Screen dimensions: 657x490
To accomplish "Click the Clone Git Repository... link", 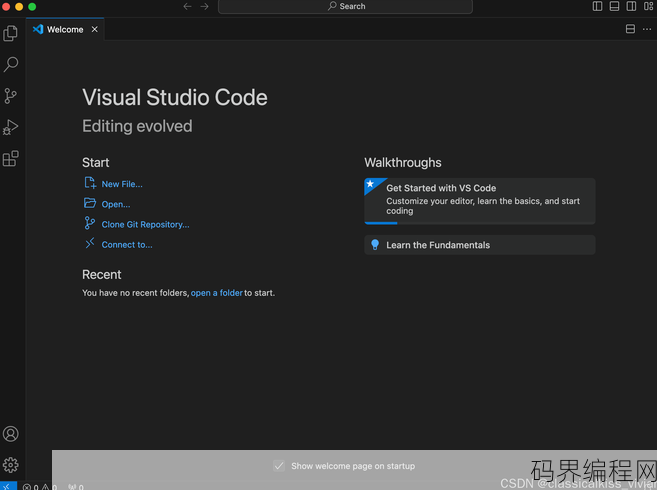I will click(145, 225).
